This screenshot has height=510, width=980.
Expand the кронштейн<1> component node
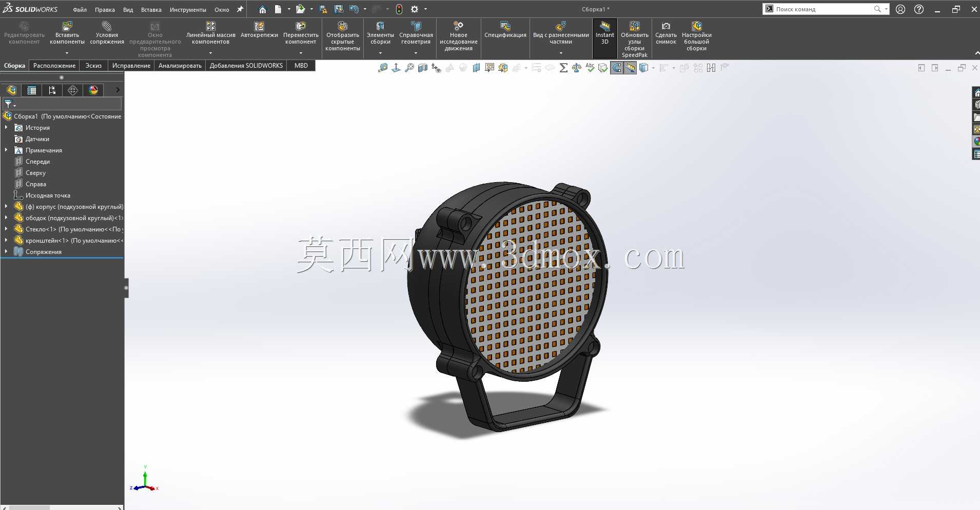click(6, 240)
